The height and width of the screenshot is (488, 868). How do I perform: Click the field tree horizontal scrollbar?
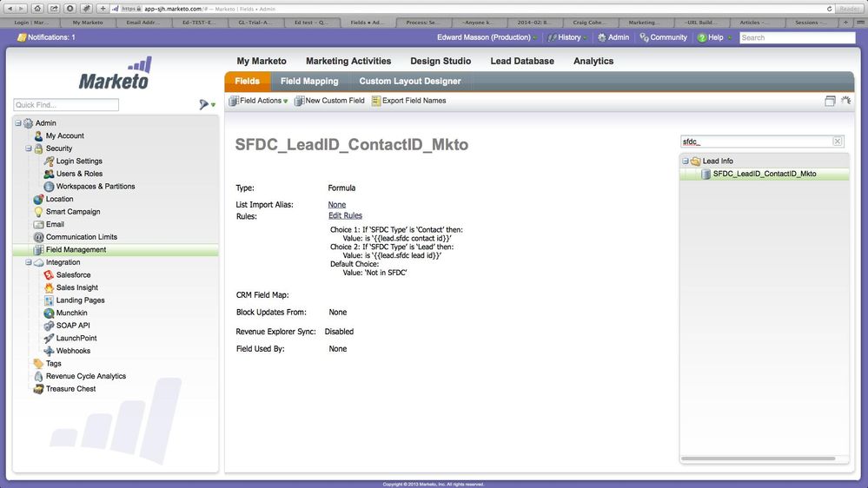[758, 458]
